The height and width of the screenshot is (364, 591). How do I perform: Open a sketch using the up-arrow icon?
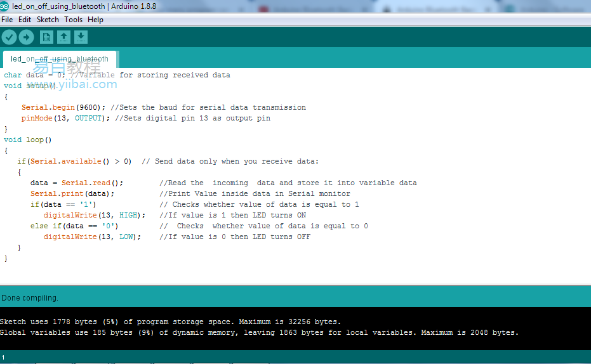[x=64, y=37]
